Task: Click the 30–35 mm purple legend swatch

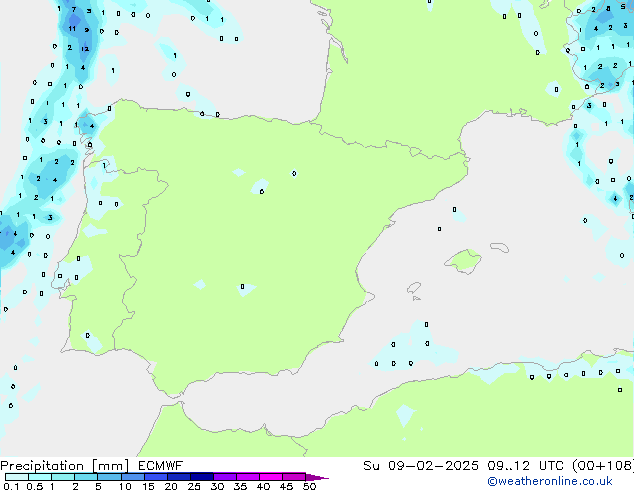Action: [225, 477]
